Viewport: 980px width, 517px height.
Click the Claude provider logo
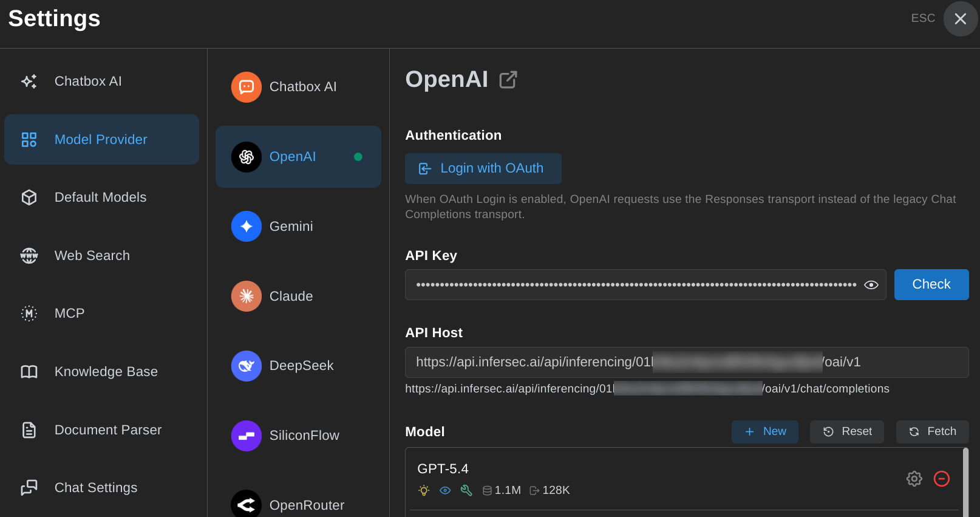[247, 296]
